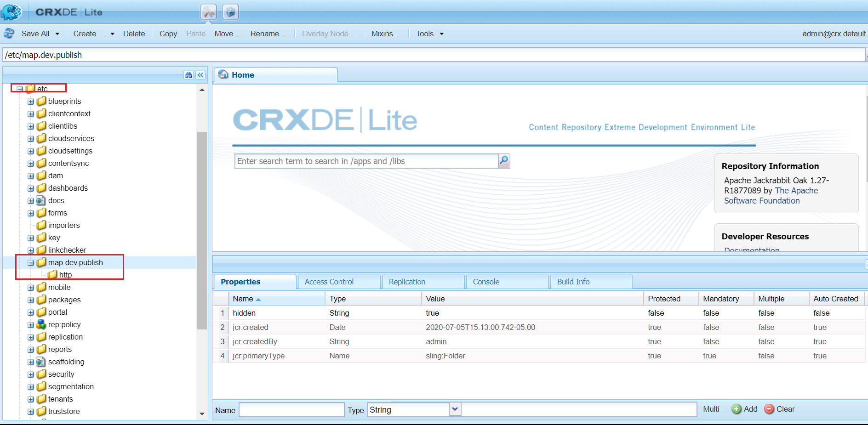Click the blueprints folder icon

(41, 101)
